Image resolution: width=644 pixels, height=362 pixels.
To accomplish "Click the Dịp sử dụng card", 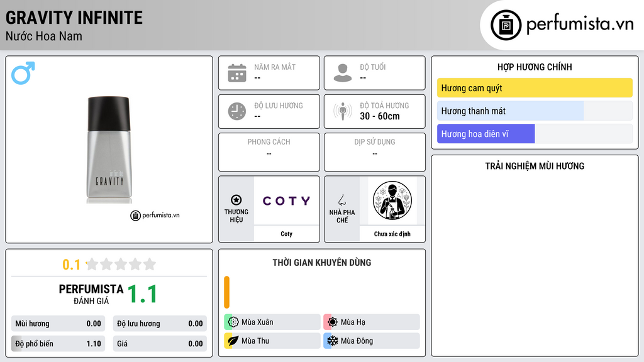I will (x=375, y=152).
